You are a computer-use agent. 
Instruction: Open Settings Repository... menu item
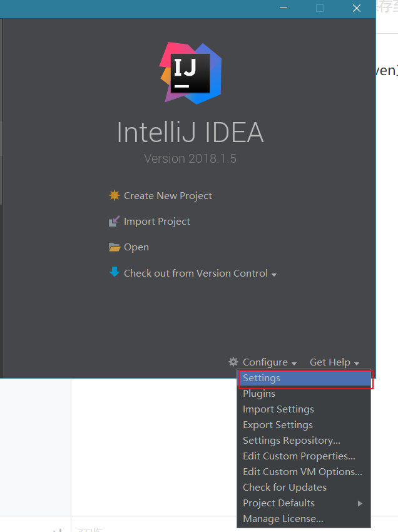pos(304,441)
